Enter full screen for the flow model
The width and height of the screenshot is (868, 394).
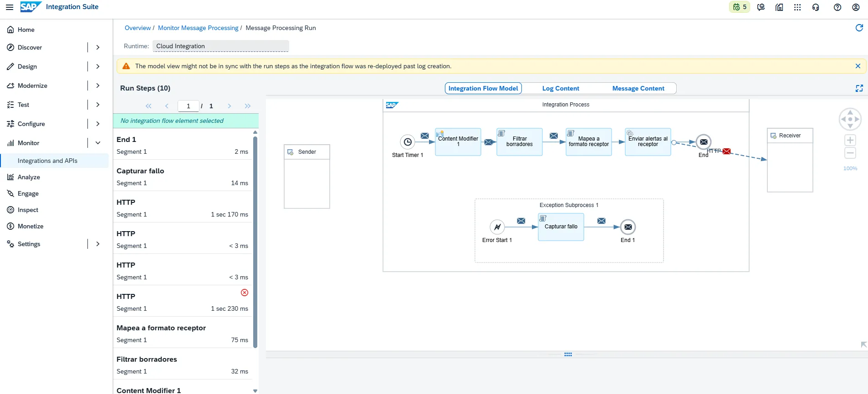click(x=859, y=88)
